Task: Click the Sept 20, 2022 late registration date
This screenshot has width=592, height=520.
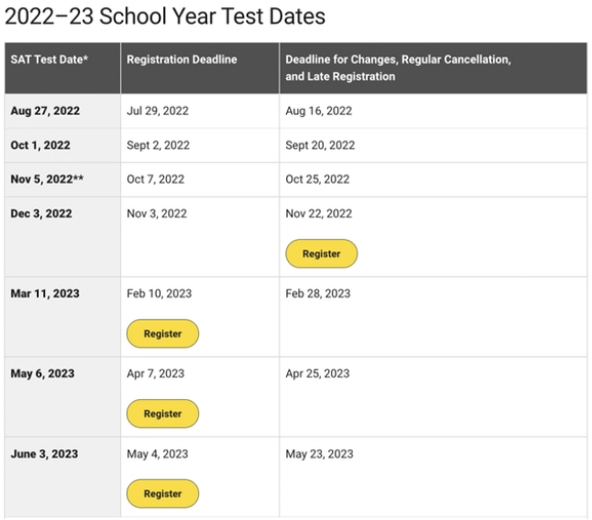Action: pos(320,145)
